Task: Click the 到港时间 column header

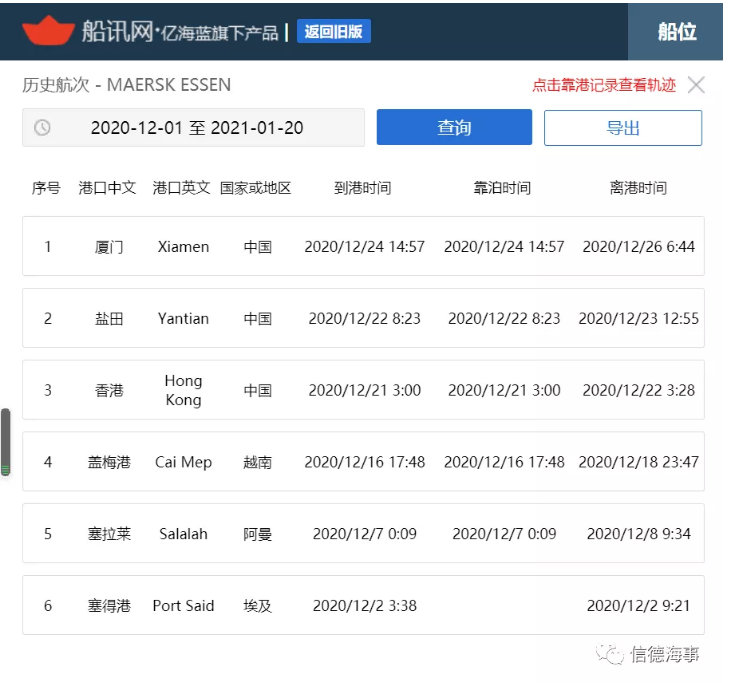Action: pos(362,188)
